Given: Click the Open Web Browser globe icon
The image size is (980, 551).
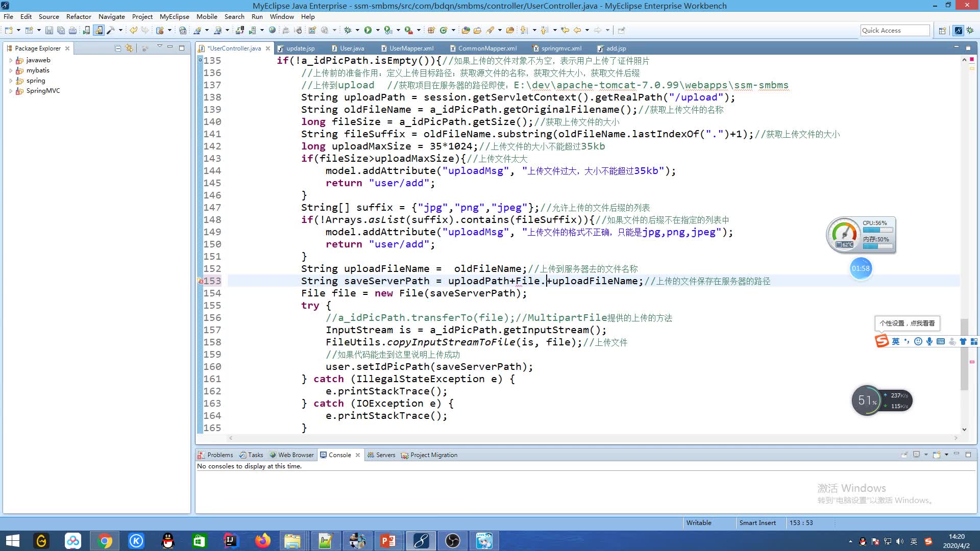Looking at the screenshot, I should (272, 31).
